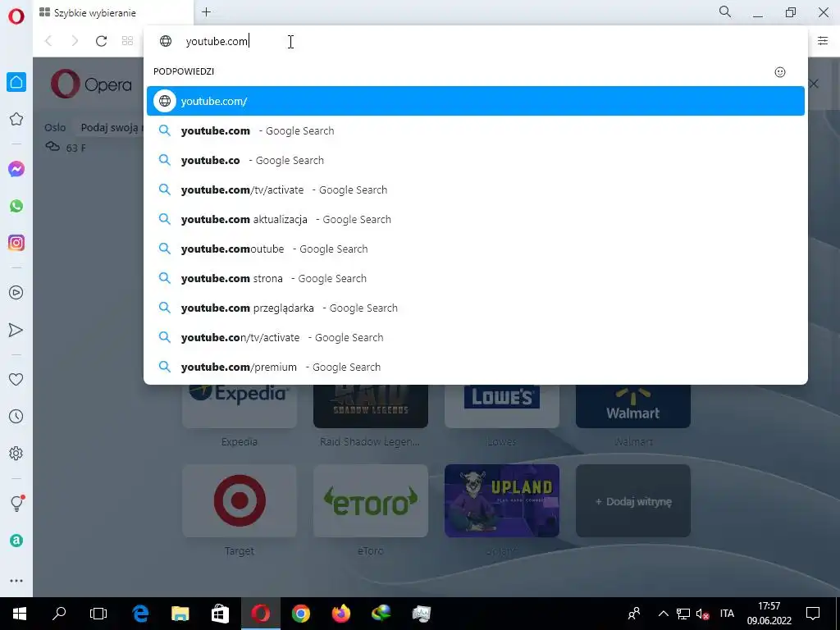Screen dimensions: 840x630
Task: Open Pinboards heart icon
Action: coord(16,379)
